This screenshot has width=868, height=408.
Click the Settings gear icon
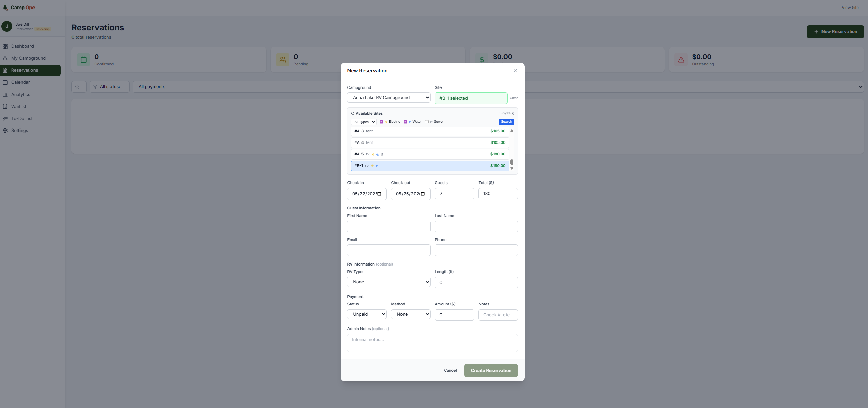(x=5, y=131)
